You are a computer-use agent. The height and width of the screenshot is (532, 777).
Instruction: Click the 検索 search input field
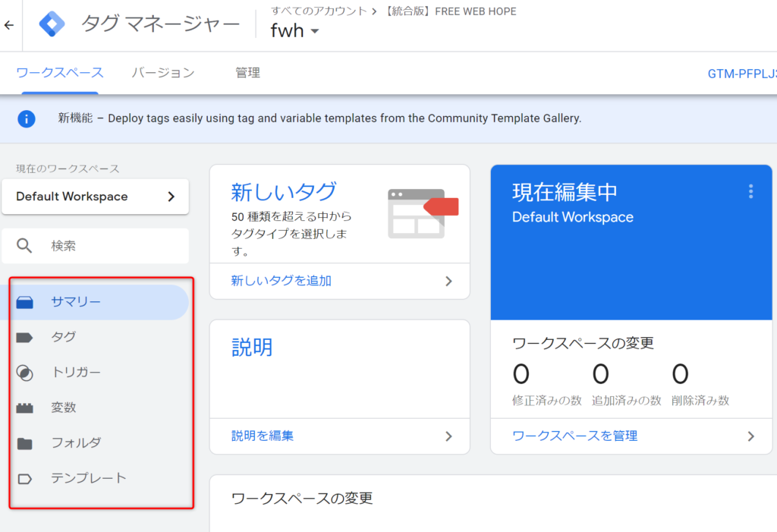click(x=95, y=246)
